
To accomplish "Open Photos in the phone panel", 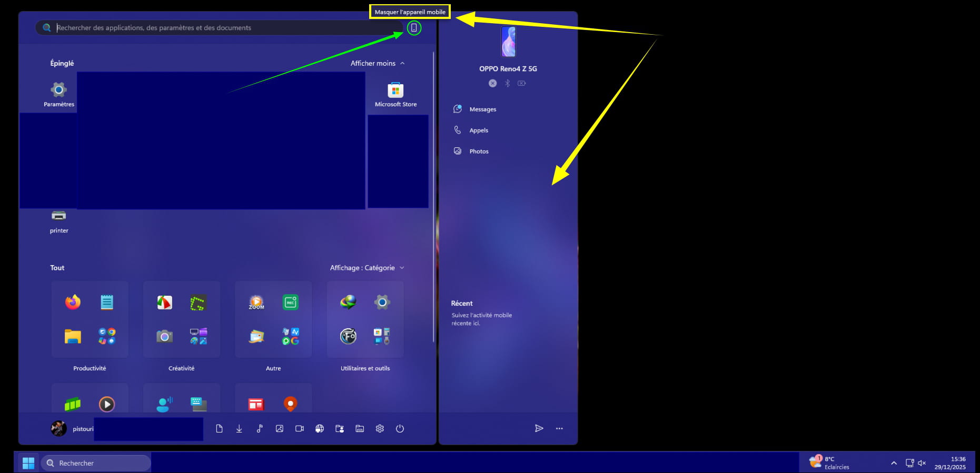I will pyautogui.click(x=471, y=152).
